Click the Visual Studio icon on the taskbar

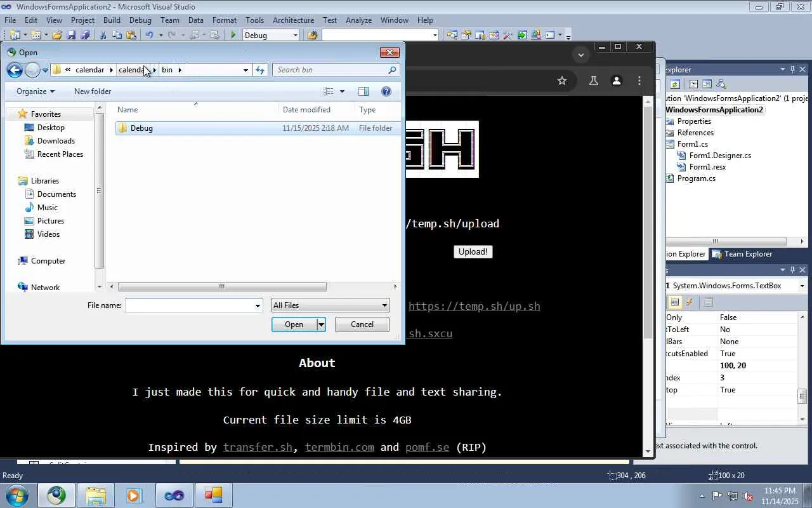coord(174,495)
